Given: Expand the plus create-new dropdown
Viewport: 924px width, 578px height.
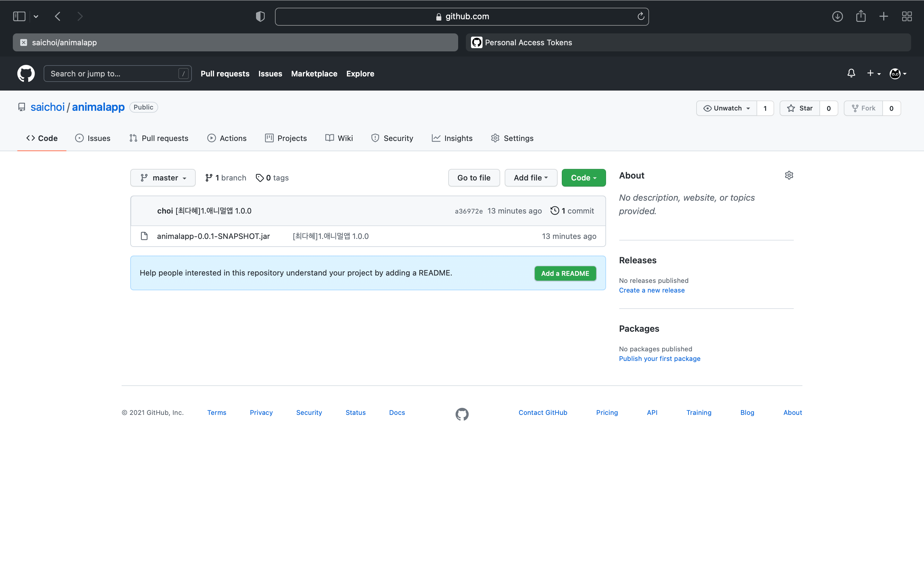Looking at the screenshot, I should [874, 74].
